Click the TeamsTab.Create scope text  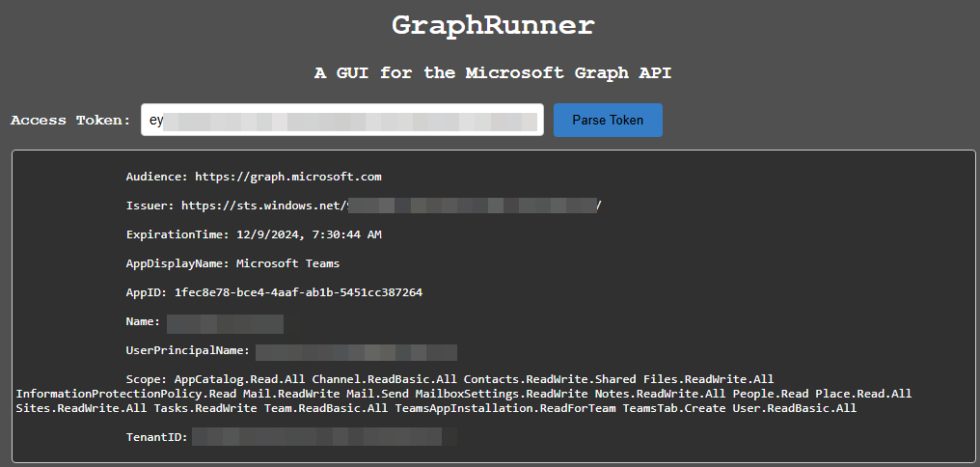[671, 408]
